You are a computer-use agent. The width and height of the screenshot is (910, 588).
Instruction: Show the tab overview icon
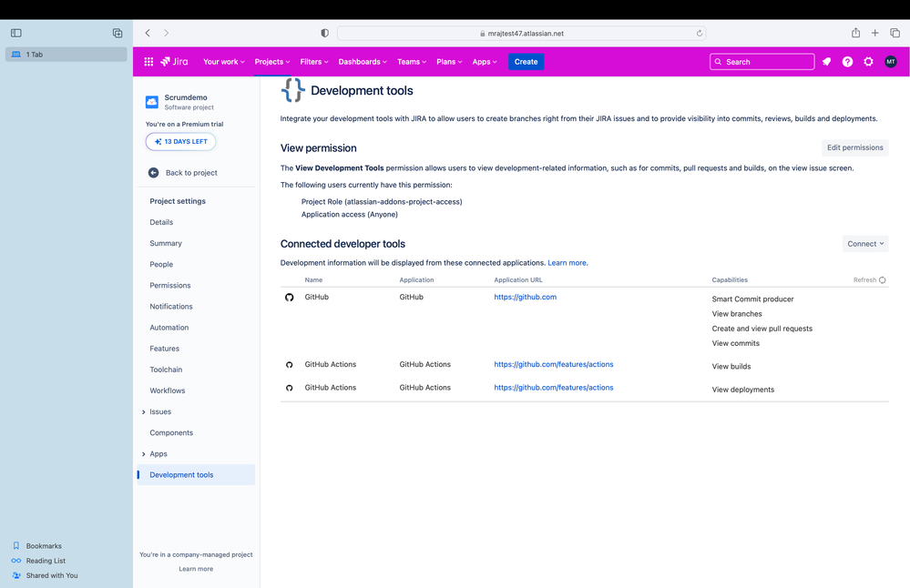(x=895, y=33)
